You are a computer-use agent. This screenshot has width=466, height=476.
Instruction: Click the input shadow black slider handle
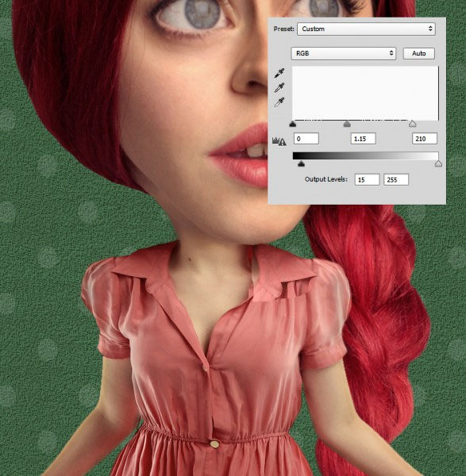click(293, 124)
